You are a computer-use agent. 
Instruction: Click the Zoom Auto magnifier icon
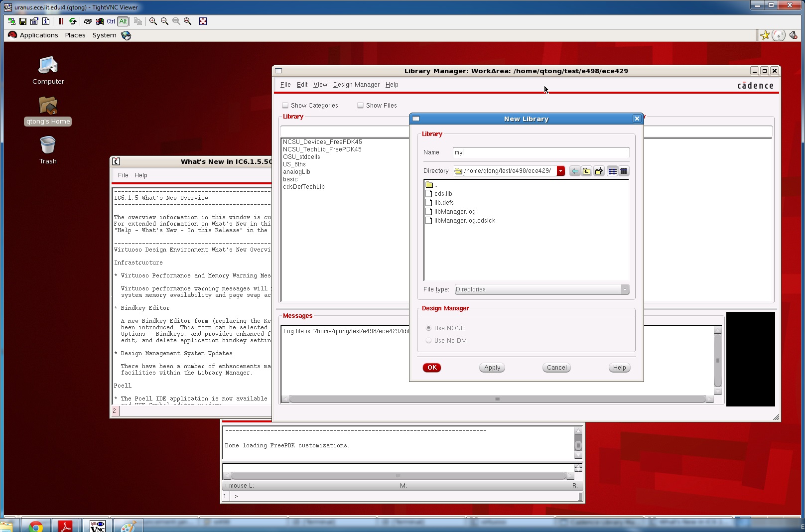tap(188, 21)
